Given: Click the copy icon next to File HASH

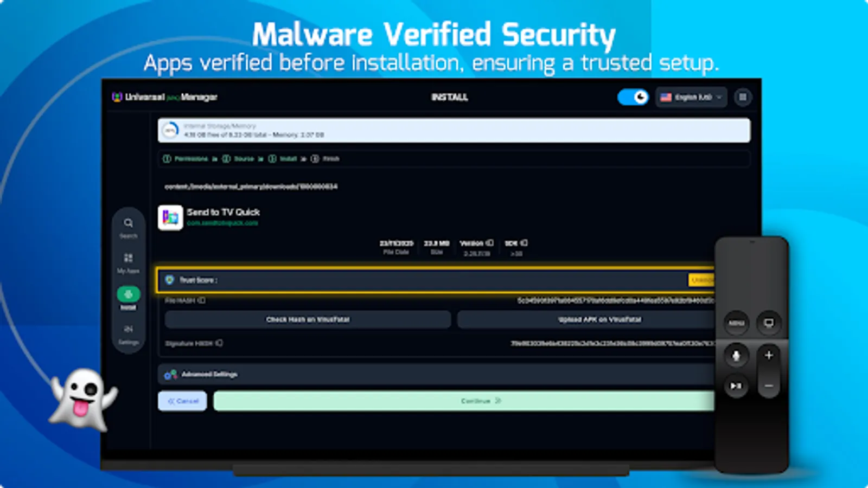Looking at the screenshot, I should click(x=202, y=300).
